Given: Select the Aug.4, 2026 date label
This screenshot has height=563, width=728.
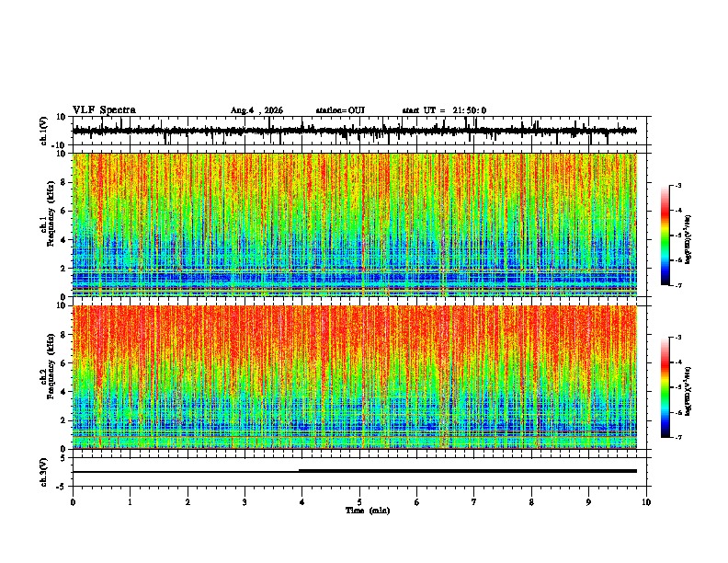Looking at the screenshot, I should [256, 110].
